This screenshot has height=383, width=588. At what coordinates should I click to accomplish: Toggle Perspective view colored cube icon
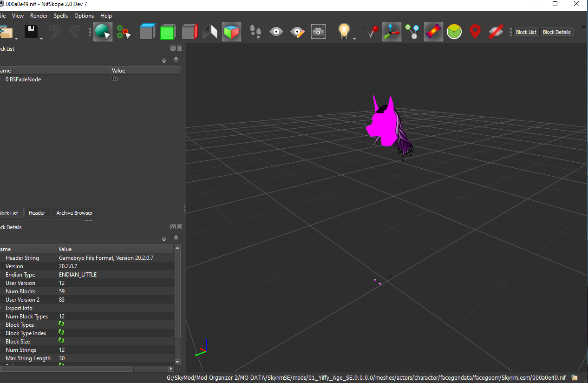click(x=231, y=32)
